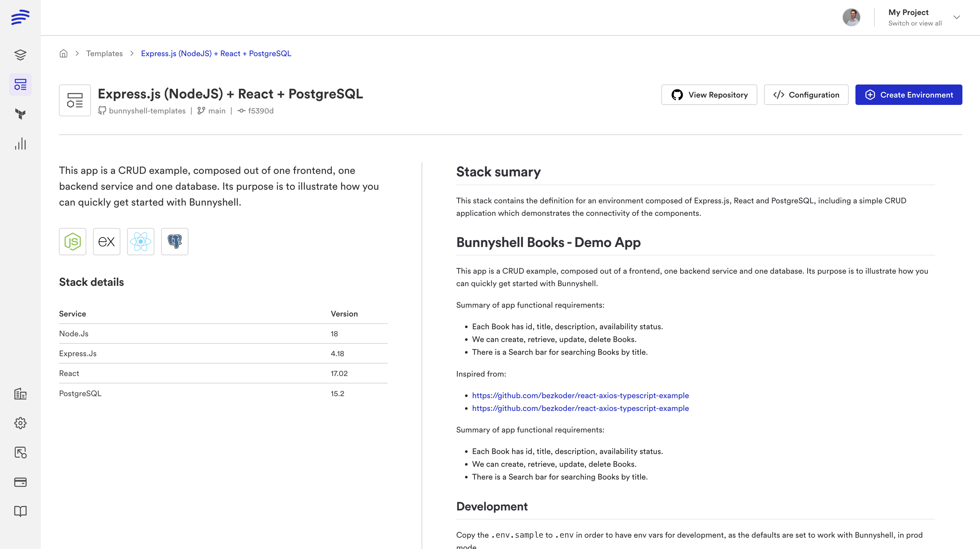Click the View Repository button

[x=709, y=95]
